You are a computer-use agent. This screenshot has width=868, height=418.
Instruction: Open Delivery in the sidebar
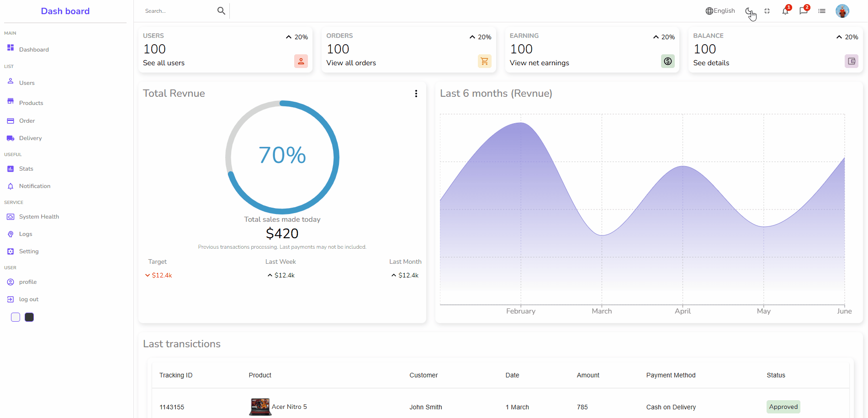(30, 138)
